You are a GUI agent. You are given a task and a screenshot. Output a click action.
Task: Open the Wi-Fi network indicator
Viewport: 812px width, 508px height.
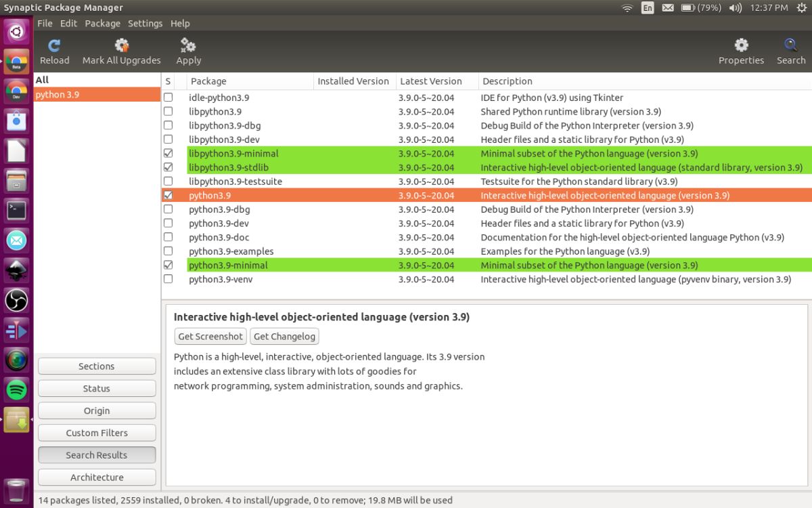click(x=627, y=8)
